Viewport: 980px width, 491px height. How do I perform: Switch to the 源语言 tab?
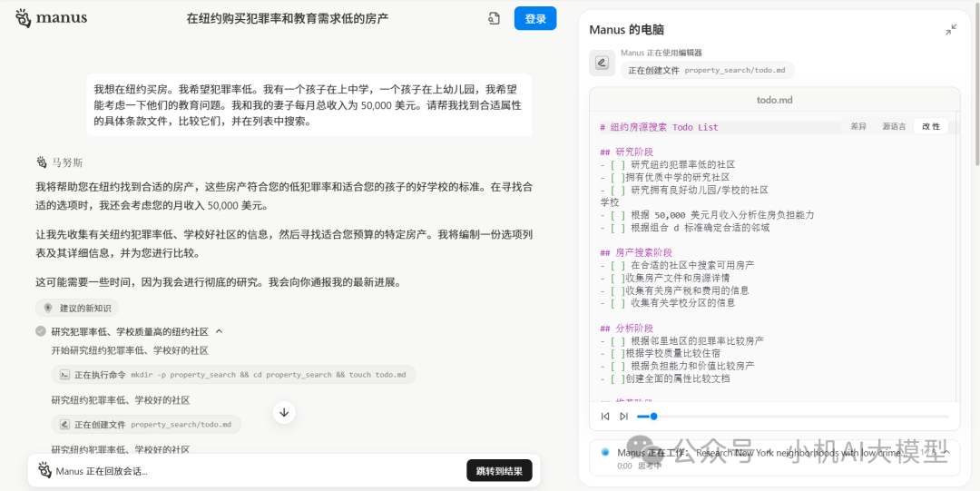pyautogui.click(x=894, y=126)
